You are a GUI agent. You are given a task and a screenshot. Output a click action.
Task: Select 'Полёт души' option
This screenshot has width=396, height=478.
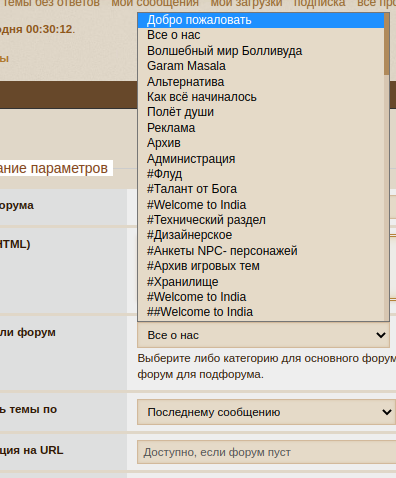[261, 112]
